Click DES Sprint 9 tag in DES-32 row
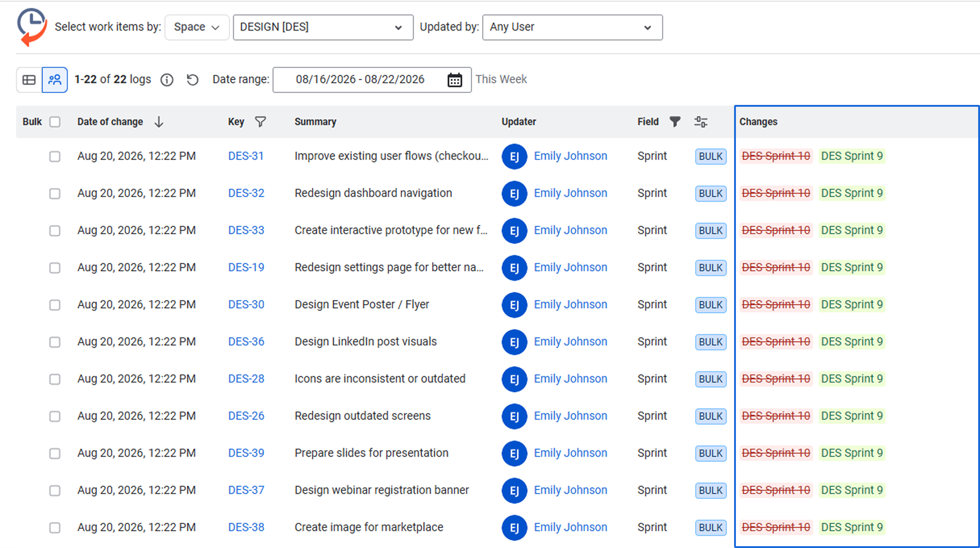The width and height of the screenshot is (980, 548). click(852, 193)
